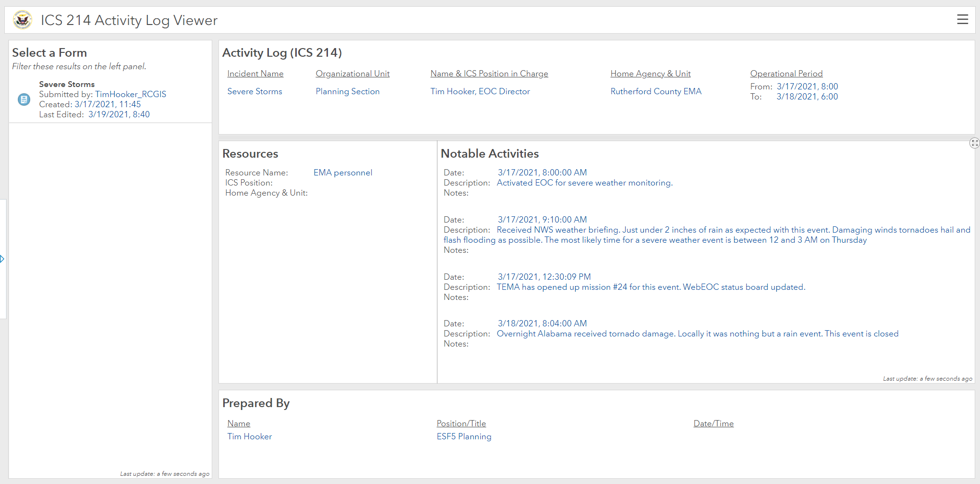Image resolution: width=980 pixels, height=484 pixels.
Task: Click the Organizational Unit header
Action: (x=352, y=74)
